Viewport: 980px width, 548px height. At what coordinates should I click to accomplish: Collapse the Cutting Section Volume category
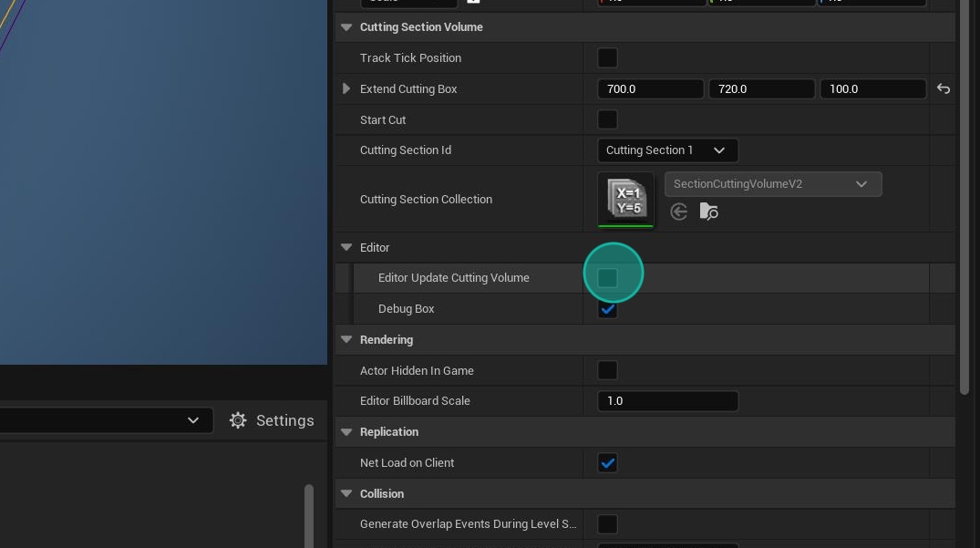click(346, 26)
